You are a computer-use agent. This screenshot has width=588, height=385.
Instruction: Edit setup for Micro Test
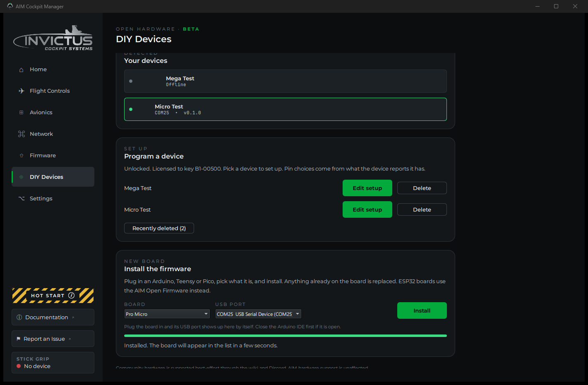coord(367,209)
